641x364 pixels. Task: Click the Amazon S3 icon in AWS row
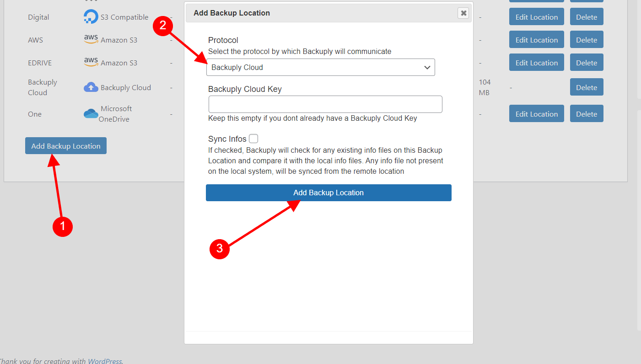[91, 39]
